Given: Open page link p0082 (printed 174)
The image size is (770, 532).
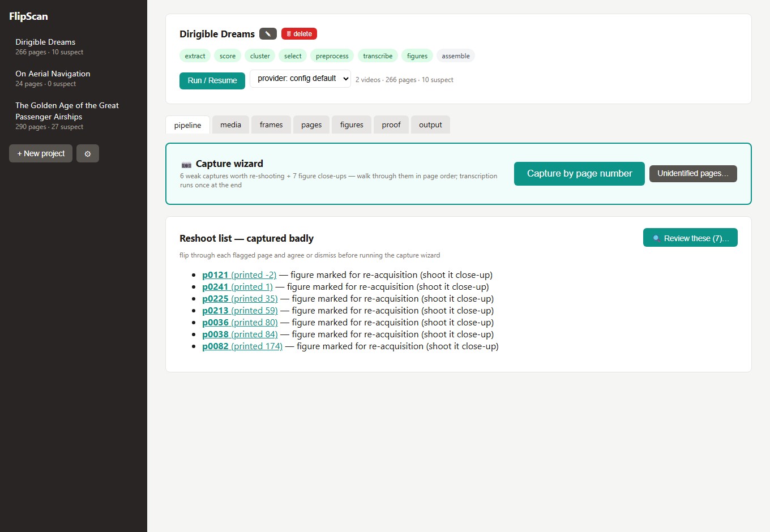Looking at the screenshot, I should [x=242, y=346].
